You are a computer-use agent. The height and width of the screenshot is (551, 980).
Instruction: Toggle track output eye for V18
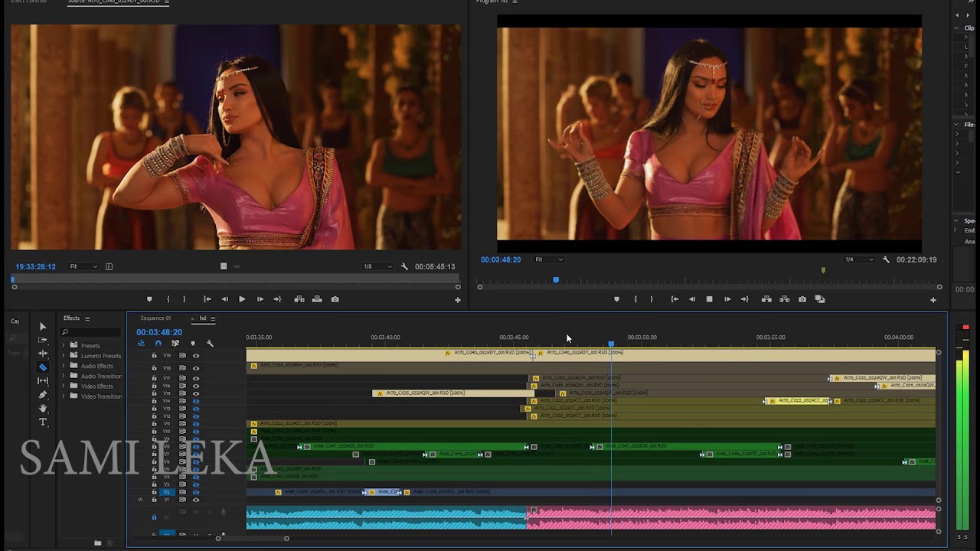[x=196, y=368]
